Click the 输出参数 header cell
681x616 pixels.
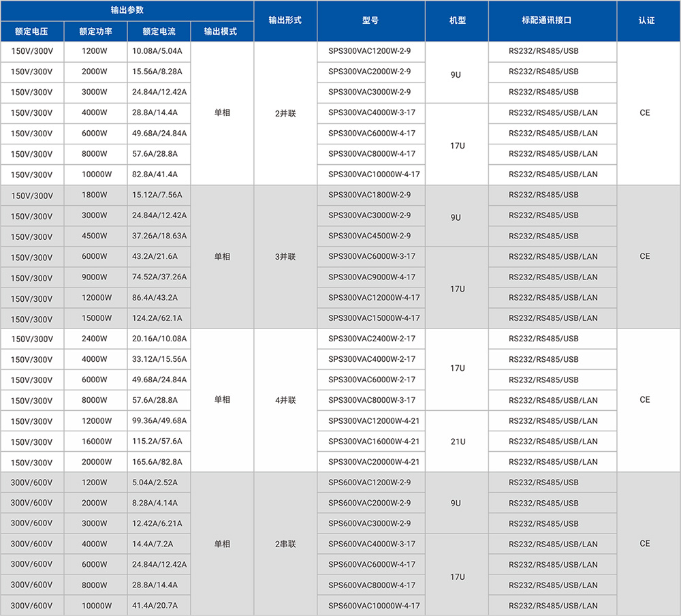click(127, 10)
